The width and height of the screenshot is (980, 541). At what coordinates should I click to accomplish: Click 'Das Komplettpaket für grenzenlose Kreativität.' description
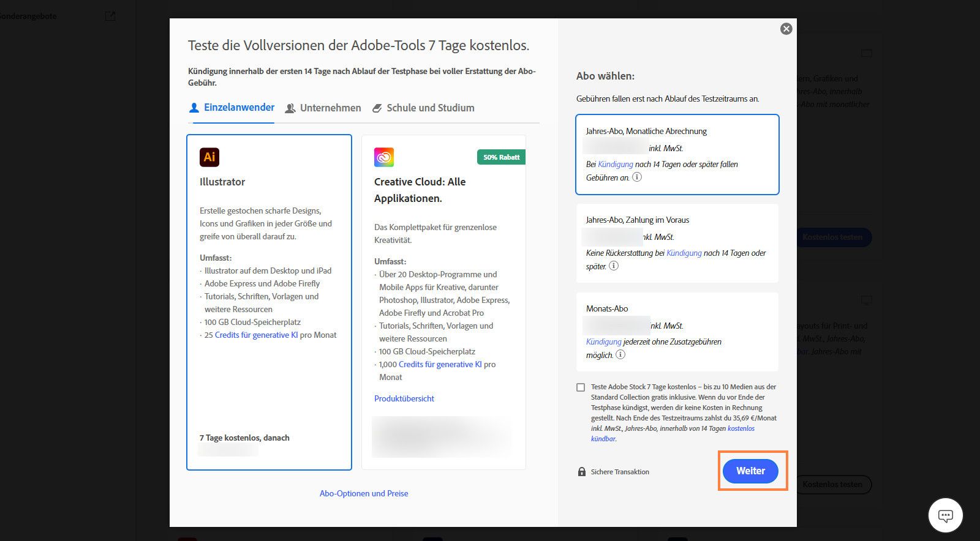coord(435,233)
